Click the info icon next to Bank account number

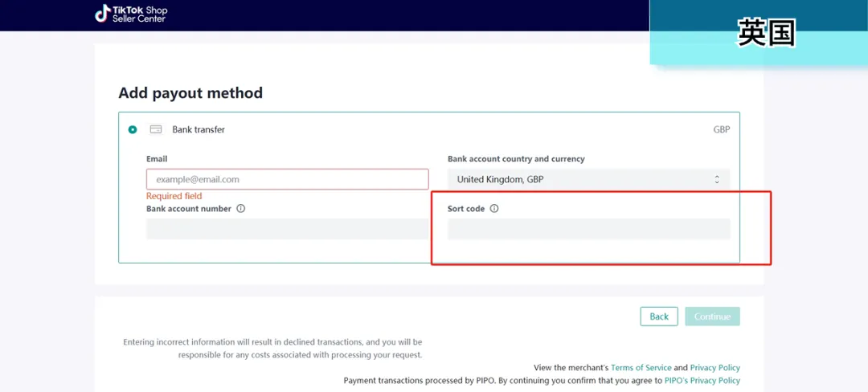coord(241,209)
